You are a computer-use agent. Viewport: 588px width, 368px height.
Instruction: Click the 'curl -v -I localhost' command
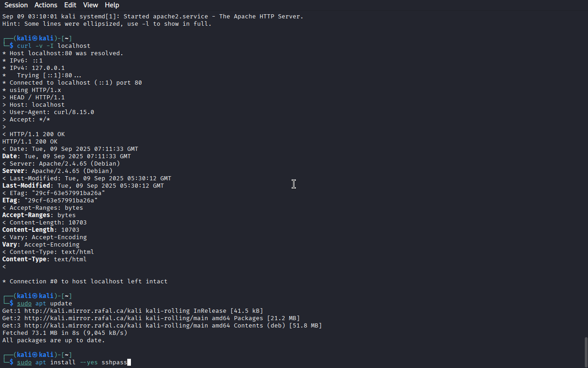54,46
